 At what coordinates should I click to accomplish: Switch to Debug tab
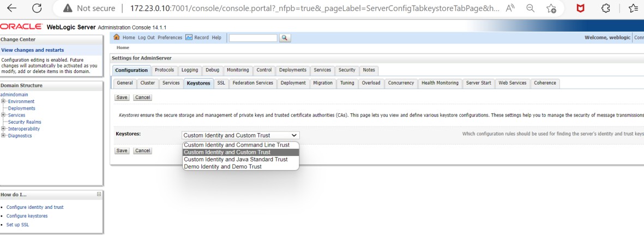pos(212,70)
